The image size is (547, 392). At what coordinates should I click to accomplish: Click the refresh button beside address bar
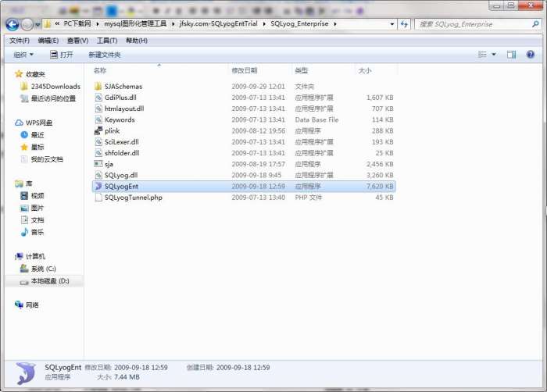404,24
